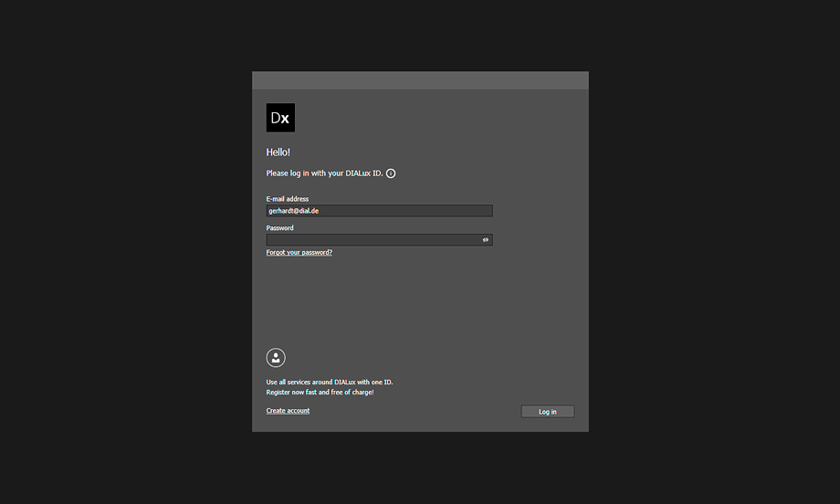The image size is (840, 504).
Task: Open the DIALux ID info icon
Action: pyautogui.click(x=391, y=173)
